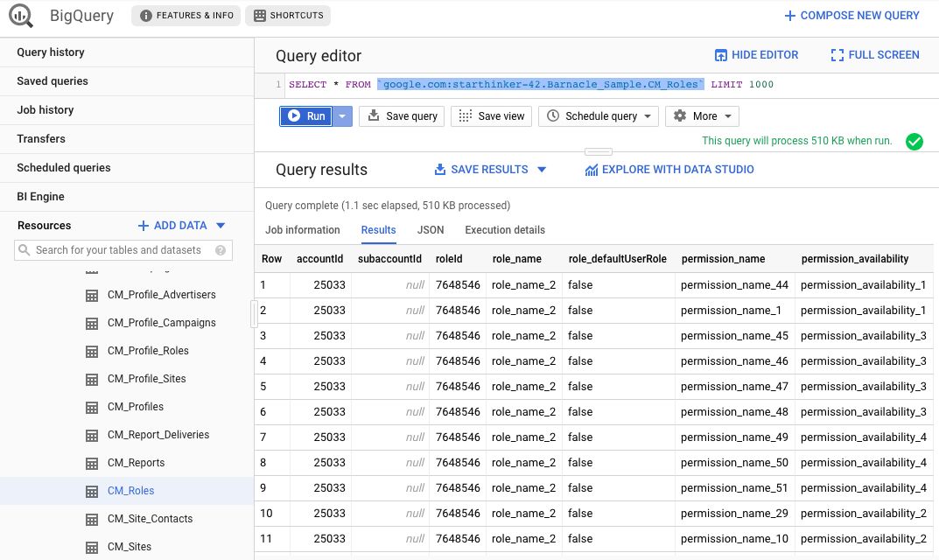The image size is (939, 560).
Task: Open the Schedule query dropdown
Action: pos(599,116)
